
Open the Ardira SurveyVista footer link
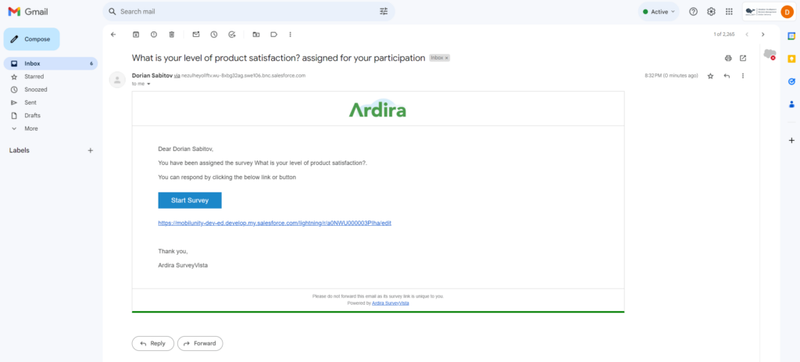(x=390, y=303)
